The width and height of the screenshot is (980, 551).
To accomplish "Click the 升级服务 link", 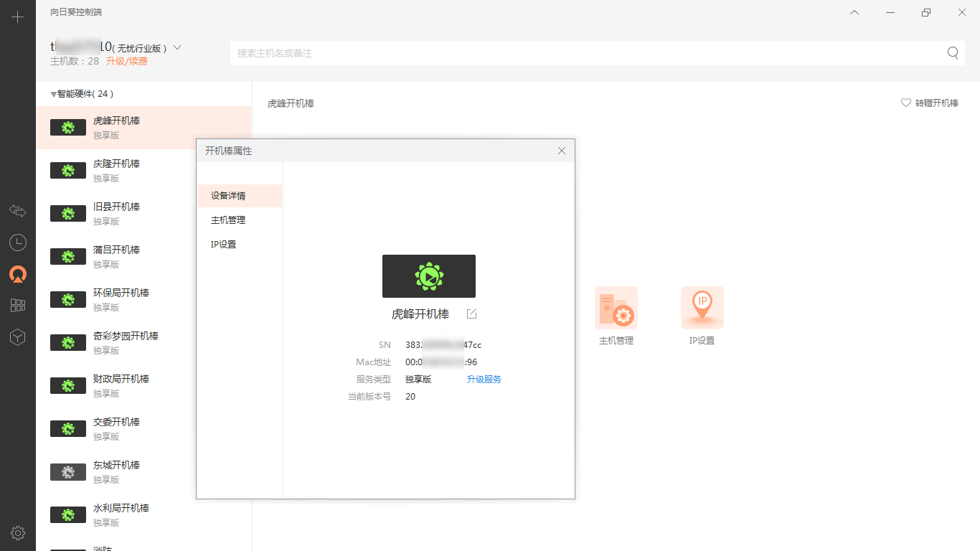I will click(484, 380).
